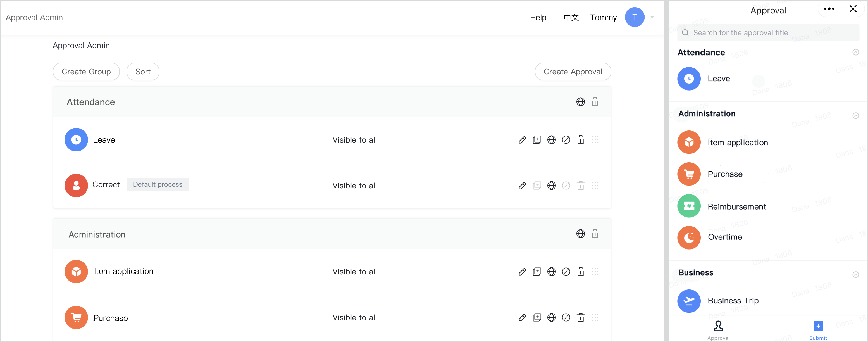This screenshot has width=868, height=342.
Task: Click the Administration group globe icon
Action: click(x=581, y=234)
